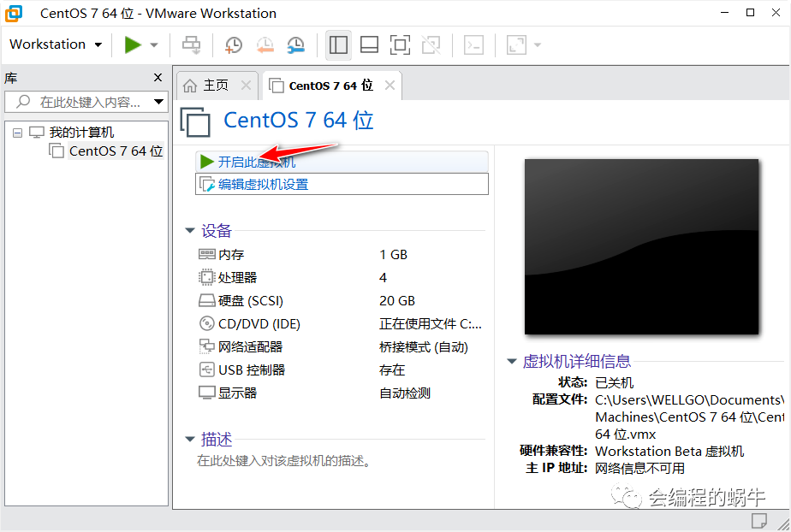Click the virtual machine screen thumbnail
The width and height of the screenshot is (791, 532).
642,246
